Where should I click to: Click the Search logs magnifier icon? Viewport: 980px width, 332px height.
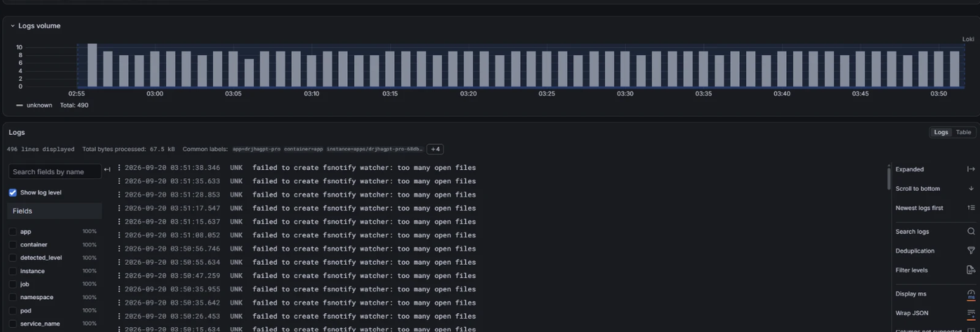(971, 231)
